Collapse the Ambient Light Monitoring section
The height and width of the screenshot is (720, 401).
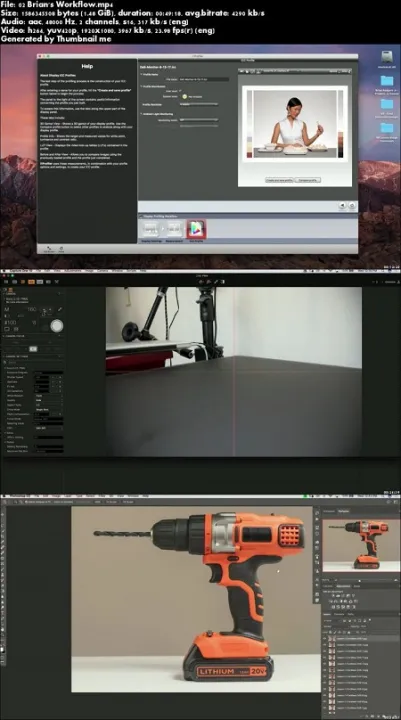click(141, 113)
